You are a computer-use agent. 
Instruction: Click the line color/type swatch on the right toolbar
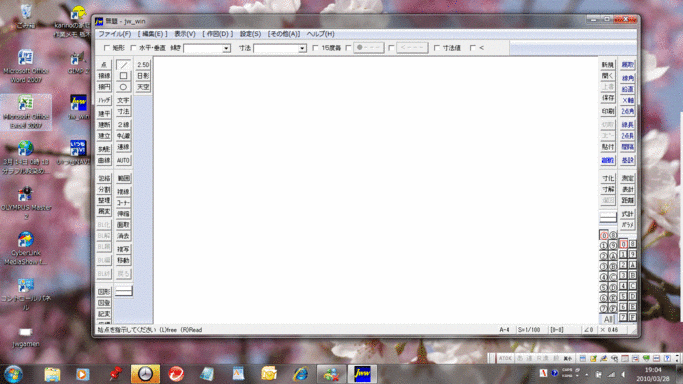click(x=608, y=216)
